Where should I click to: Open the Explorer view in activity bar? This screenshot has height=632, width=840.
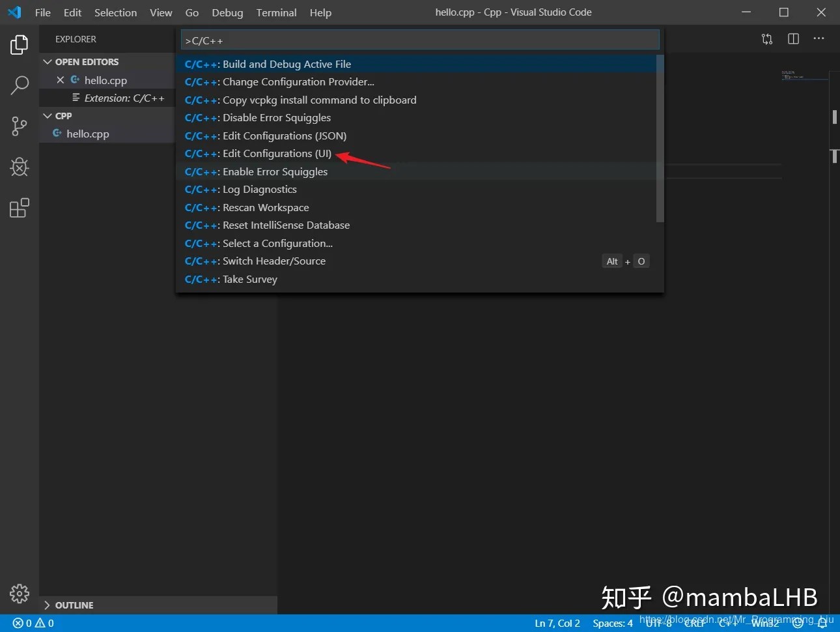tap(20, 44)
